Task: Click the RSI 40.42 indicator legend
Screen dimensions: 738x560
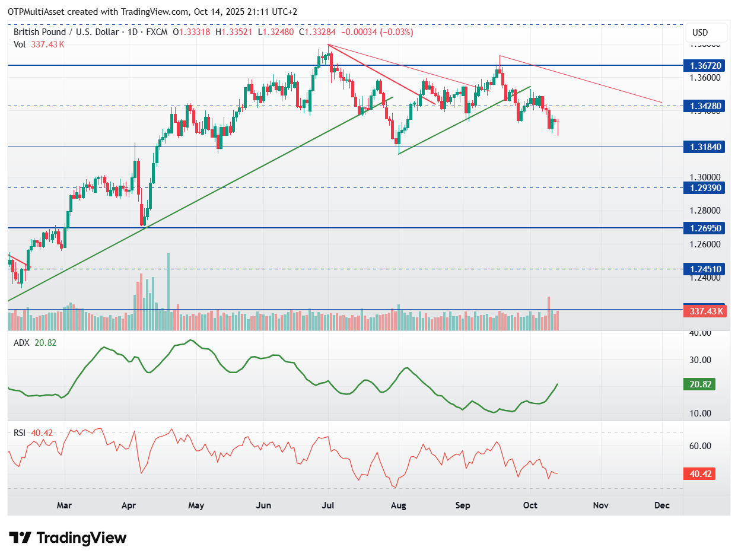Action: (x=33, y=433)
